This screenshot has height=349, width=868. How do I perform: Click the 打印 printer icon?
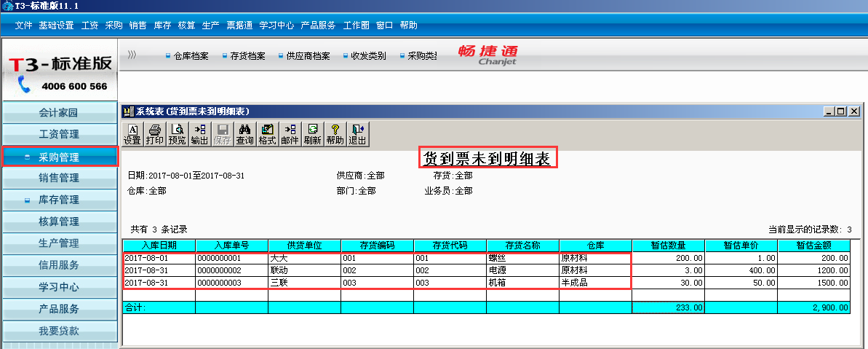(x=155, y=135)
